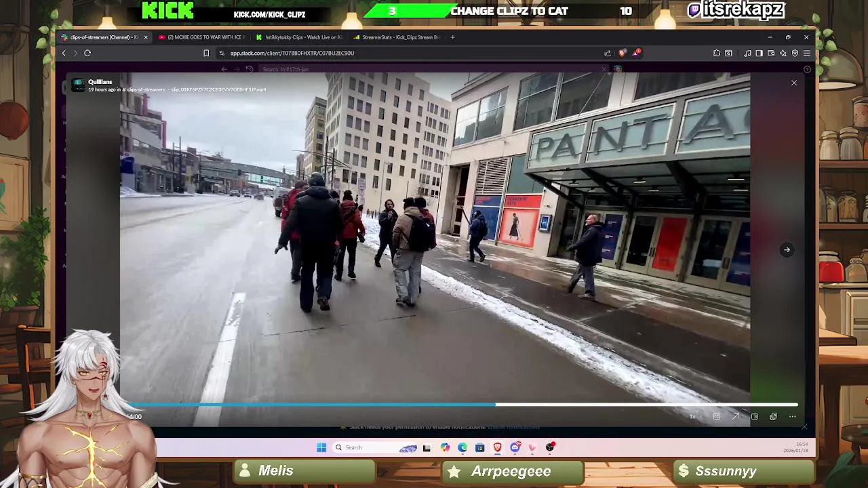
Task: Close the Slack video viewer
Action: [x=794, y=83]
